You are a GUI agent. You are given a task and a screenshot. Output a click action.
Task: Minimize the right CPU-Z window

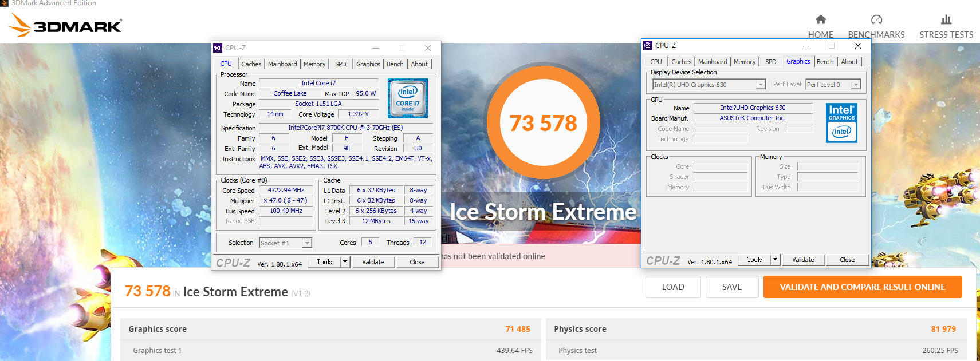click(x=805, y=46)
